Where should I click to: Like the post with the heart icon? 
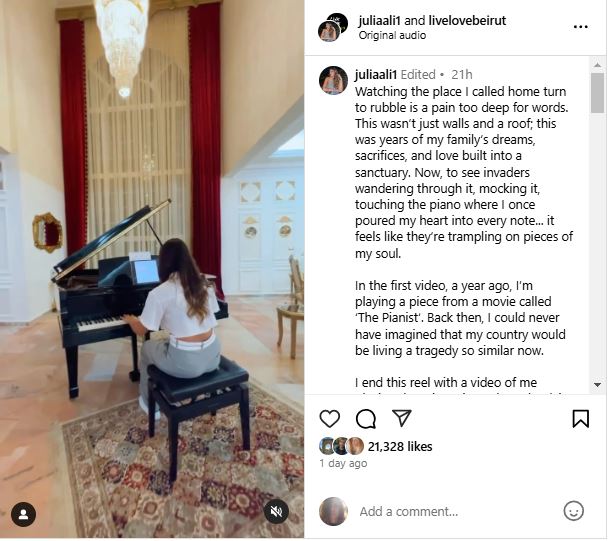click(330, 419)
